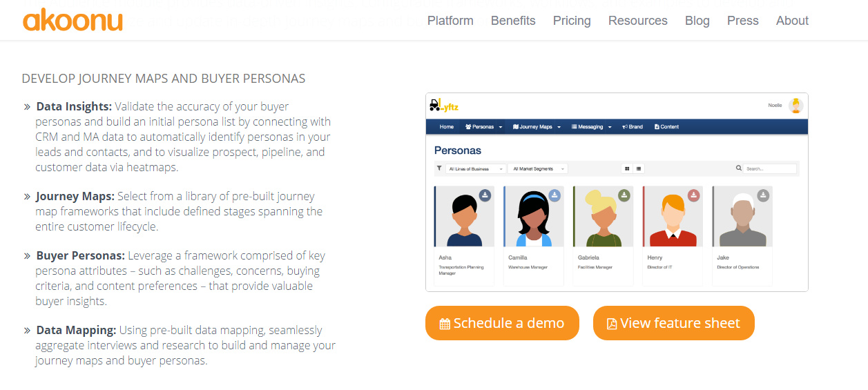Open the Platform menu item

pyautogui.click(x=450, y=21)
